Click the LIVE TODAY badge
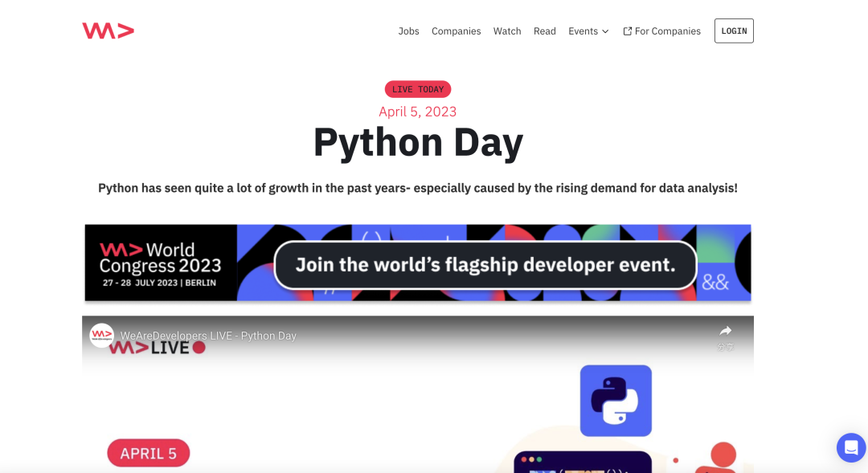 [x=418, y=89]
